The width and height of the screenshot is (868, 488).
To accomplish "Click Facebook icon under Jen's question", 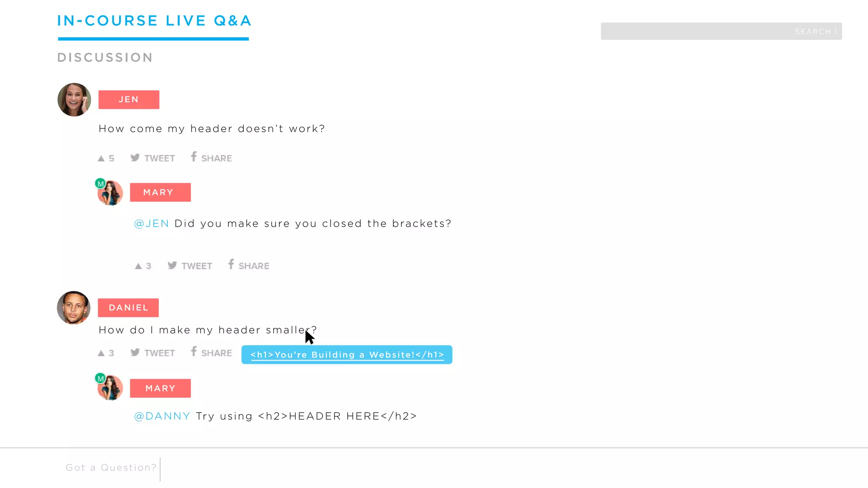I will click(x=194, y=157).
